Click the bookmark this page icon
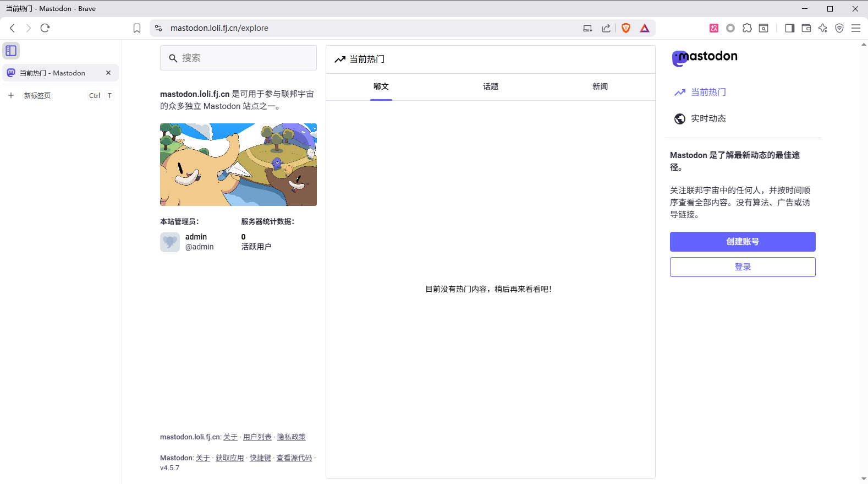This screenshot has height=484, width=868. point(137,28)
